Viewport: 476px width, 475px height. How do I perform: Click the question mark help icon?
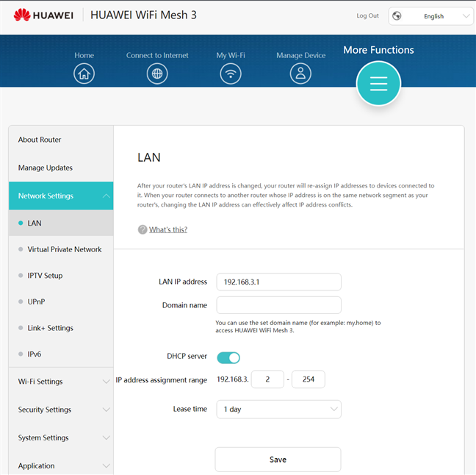pos(143,229)
